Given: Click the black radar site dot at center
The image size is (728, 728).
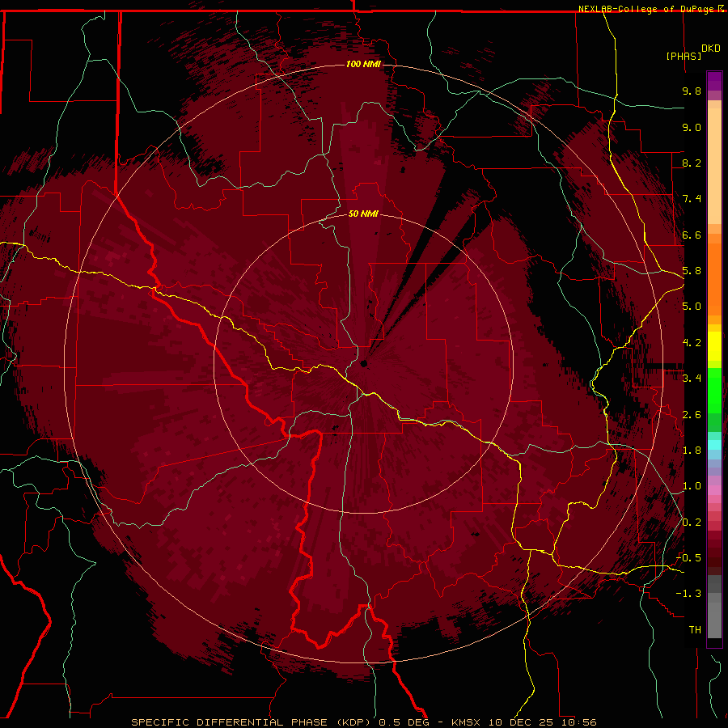Looking at the screenshot, I should point(363,363).
